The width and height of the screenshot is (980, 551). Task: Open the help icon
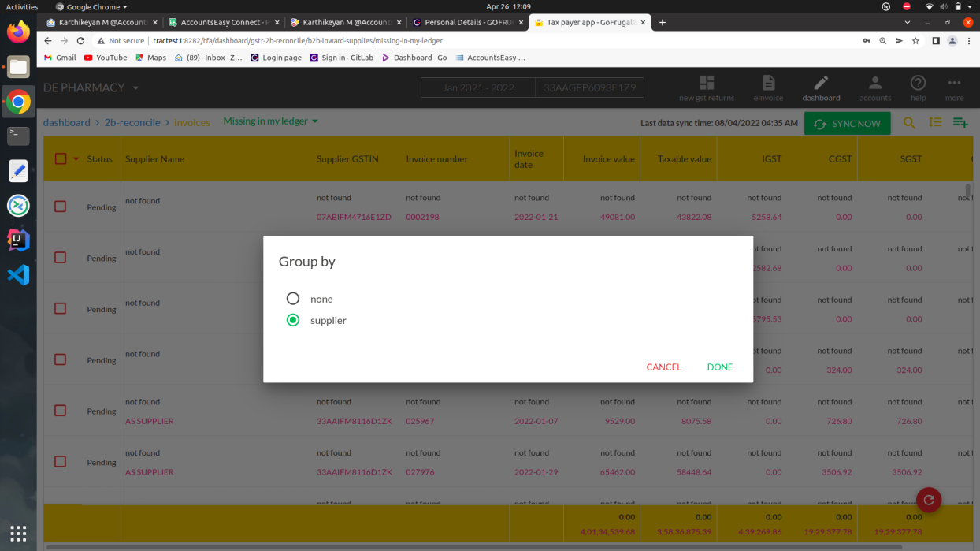click(918, 88)
